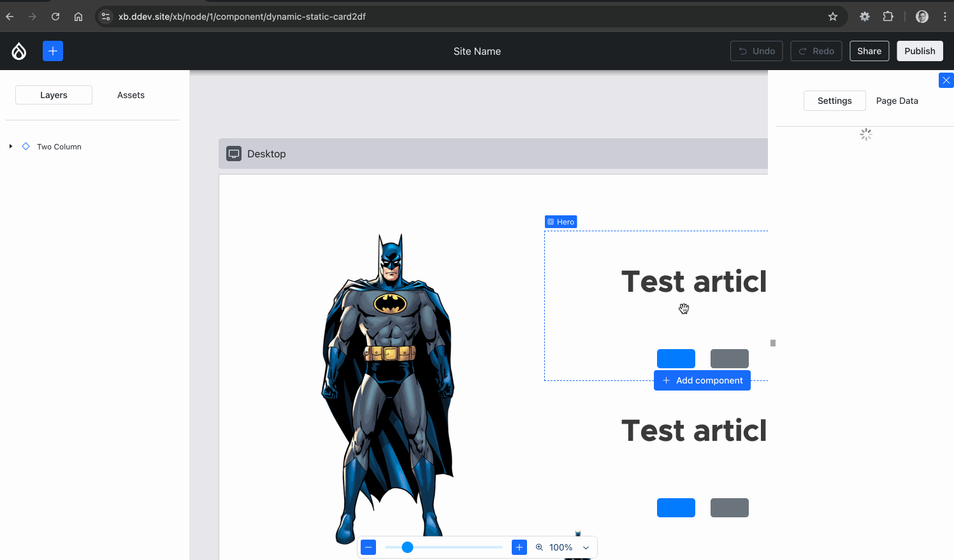Click the Desktop viewport monitor icon
The image size is (954, 560).
coord(234,154)
